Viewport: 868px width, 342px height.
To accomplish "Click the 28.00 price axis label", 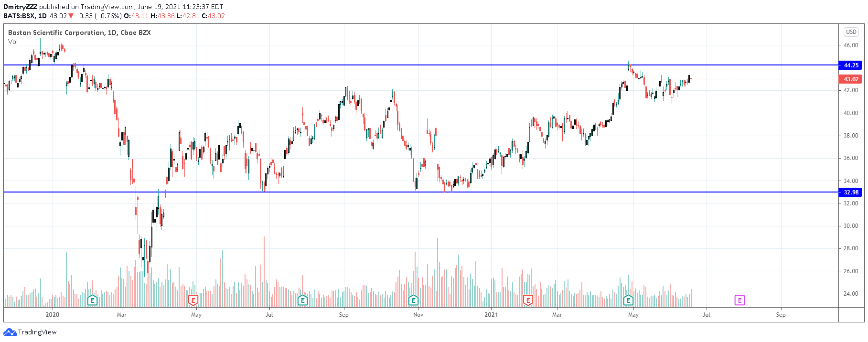I will click(x=851, y=248).
